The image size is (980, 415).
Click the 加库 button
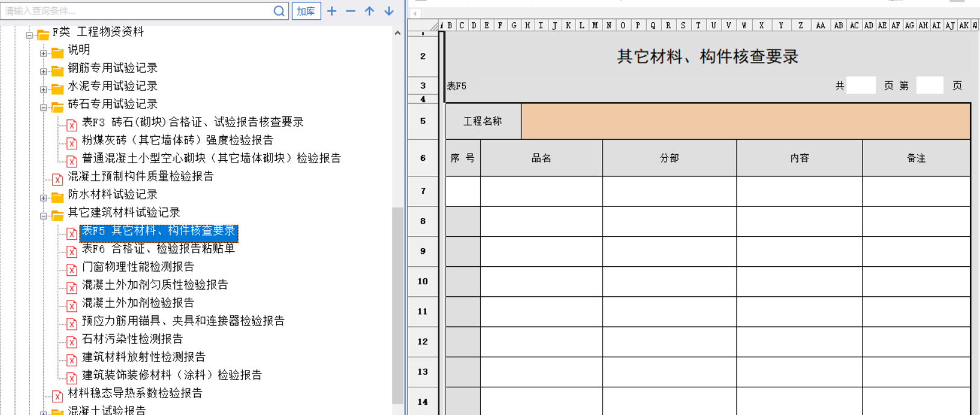click(x=306, y=11)
